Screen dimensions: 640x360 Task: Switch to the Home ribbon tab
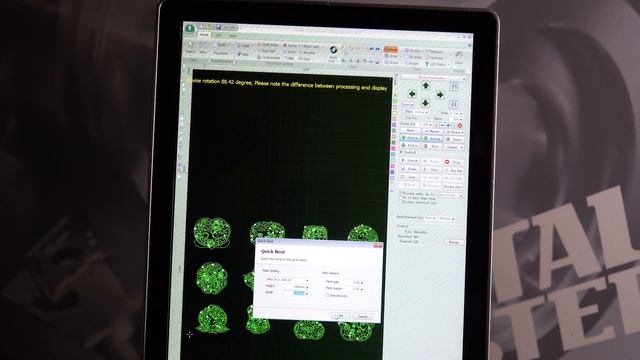coord(204,35)
